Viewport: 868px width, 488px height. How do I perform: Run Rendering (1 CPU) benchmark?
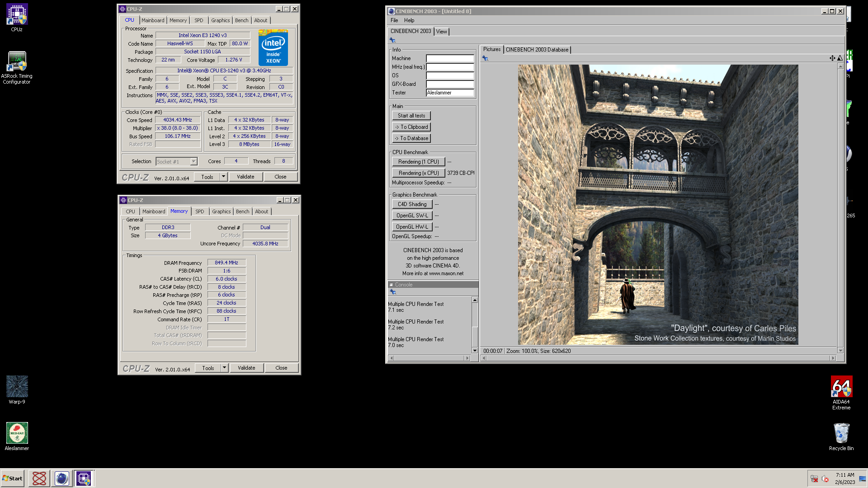point(419,162)
